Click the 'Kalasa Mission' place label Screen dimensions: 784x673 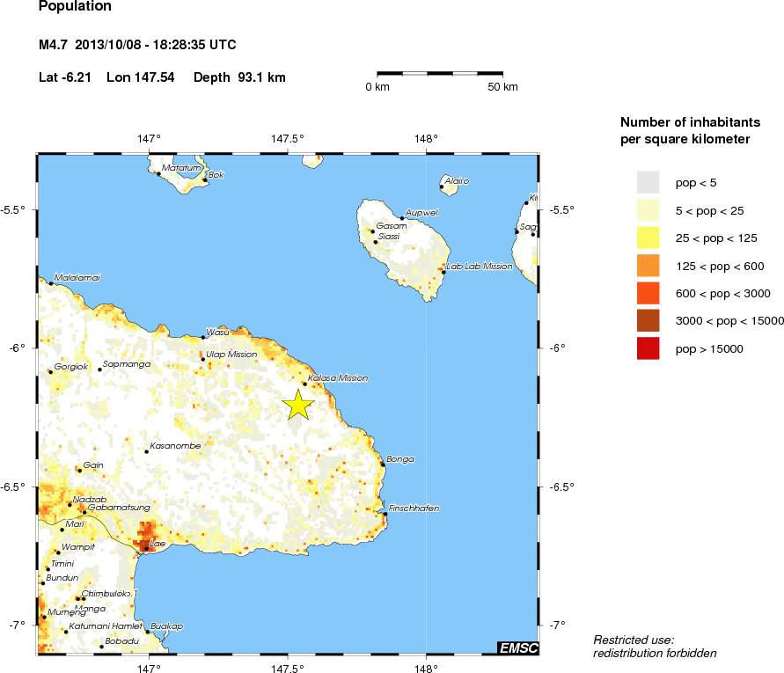tap(338, 378)
